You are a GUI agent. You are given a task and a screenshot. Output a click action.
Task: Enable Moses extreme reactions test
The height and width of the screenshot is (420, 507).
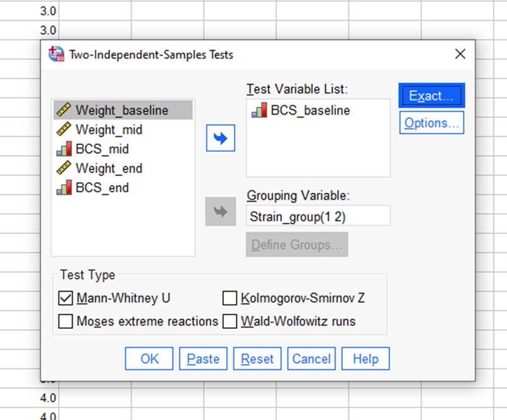click(x=66, y=321)
